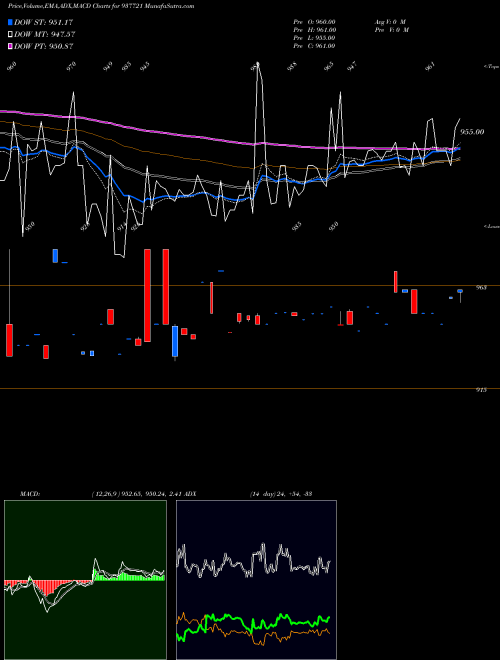Click the 963 level label on candlestick chart
500x660 pixels.
point(481,287)
